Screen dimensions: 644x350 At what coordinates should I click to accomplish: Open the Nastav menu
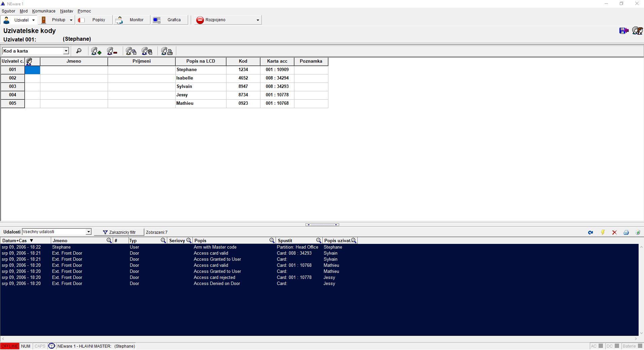coord(66,11)
